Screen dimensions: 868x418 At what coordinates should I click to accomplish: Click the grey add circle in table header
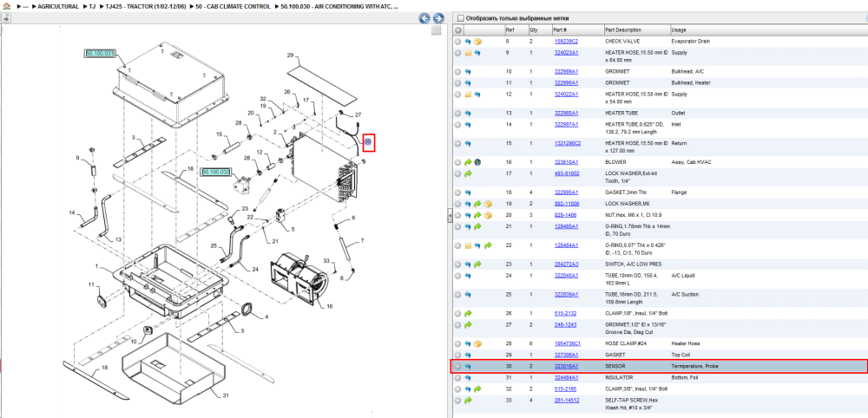tap(458, 29)
